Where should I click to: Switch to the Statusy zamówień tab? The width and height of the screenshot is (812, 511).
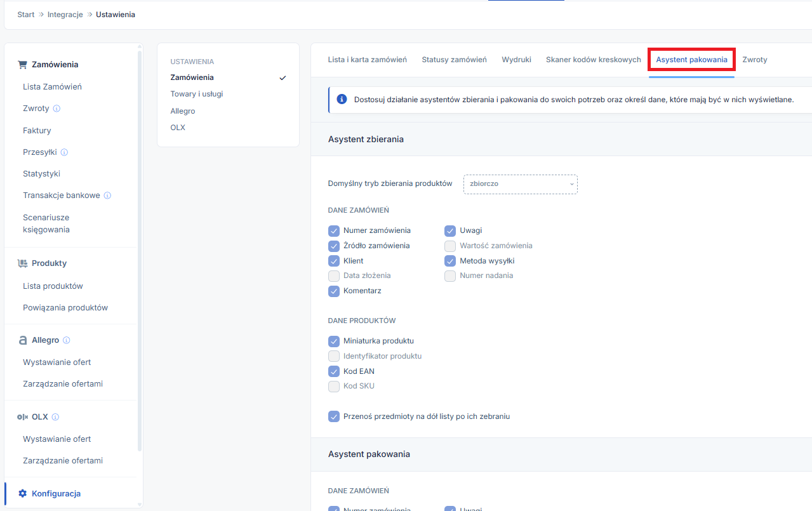point(454,60)
